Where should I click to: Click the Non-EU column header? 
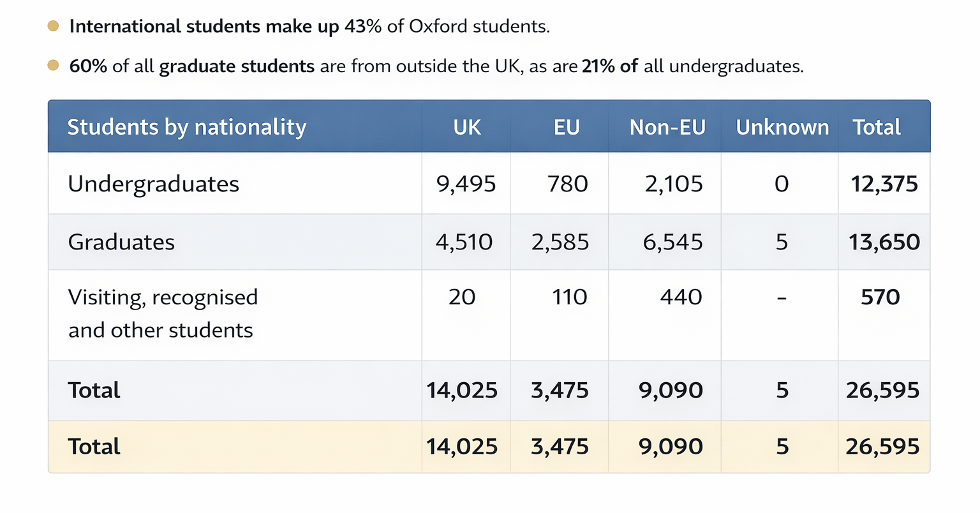[x=667, y=127]
